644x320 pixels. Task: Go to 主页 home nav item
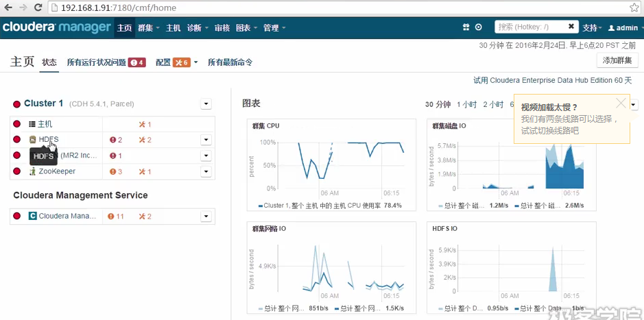tap(124, 28)
